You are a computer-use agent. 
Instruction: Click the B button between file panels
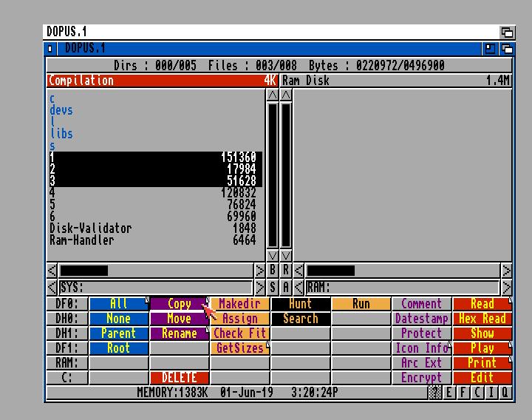pyautogui.click(x=273, y=271)
